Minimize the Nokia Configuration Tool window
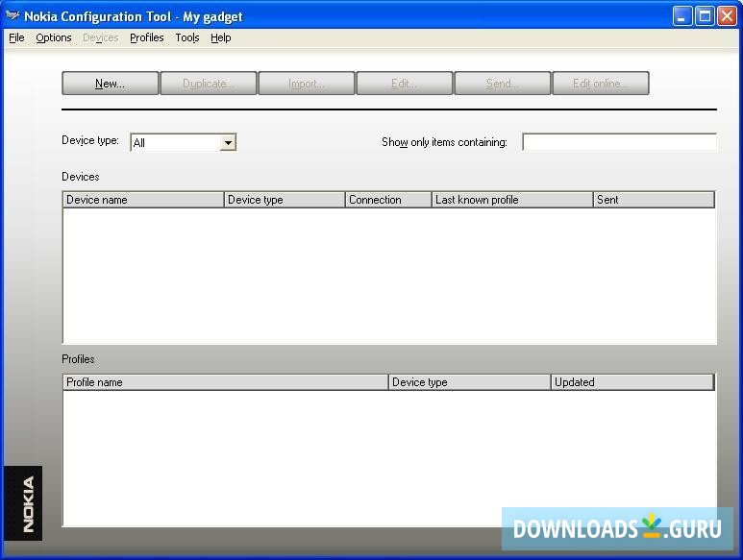This screenshot has height=560, width=743. [681, 16]
